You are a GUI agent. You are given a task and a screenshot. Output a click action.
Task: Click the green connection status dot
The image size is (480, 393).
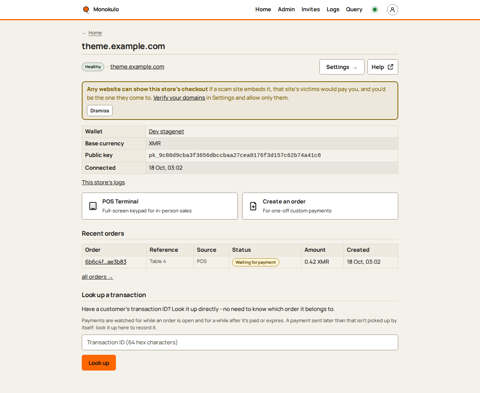click(x=375, y=10)
